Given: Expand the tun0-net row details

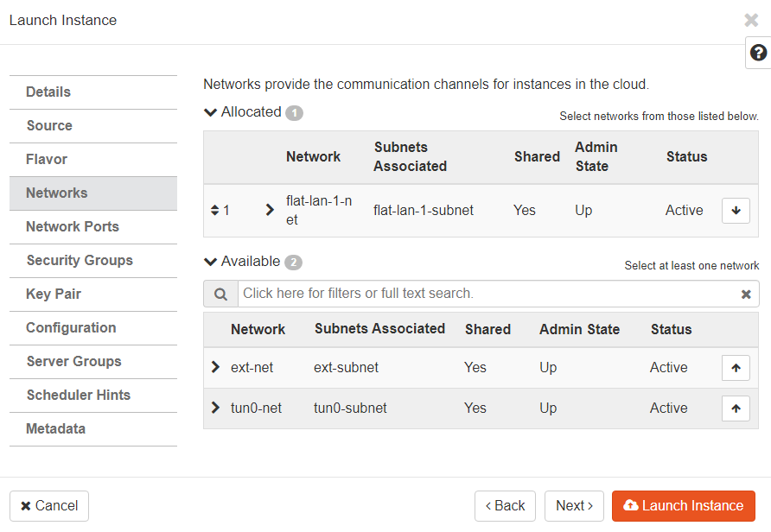Looking at the screenshot, I should pyautogui.click(x=215, y=407).
